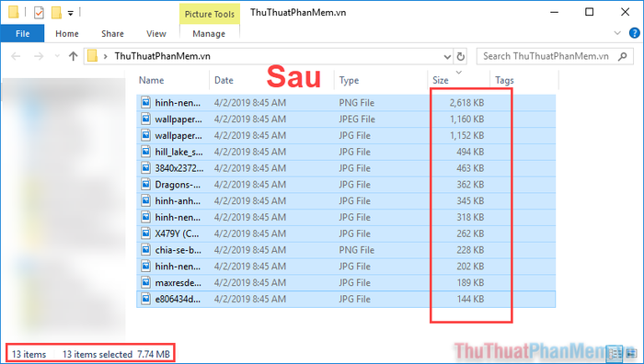Sort by the Size column header
The image size is (644, 364).
[441, 81]
